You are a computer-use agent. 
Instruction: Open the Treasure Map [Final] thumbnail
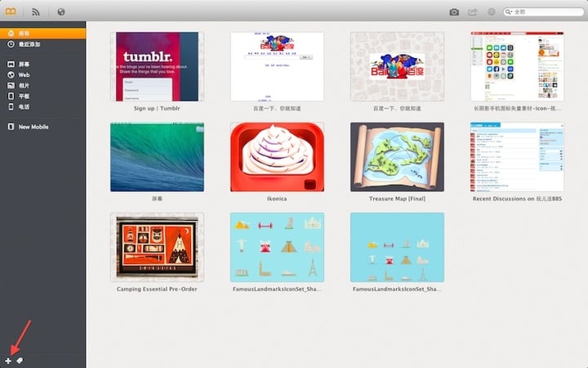(397, 157)
